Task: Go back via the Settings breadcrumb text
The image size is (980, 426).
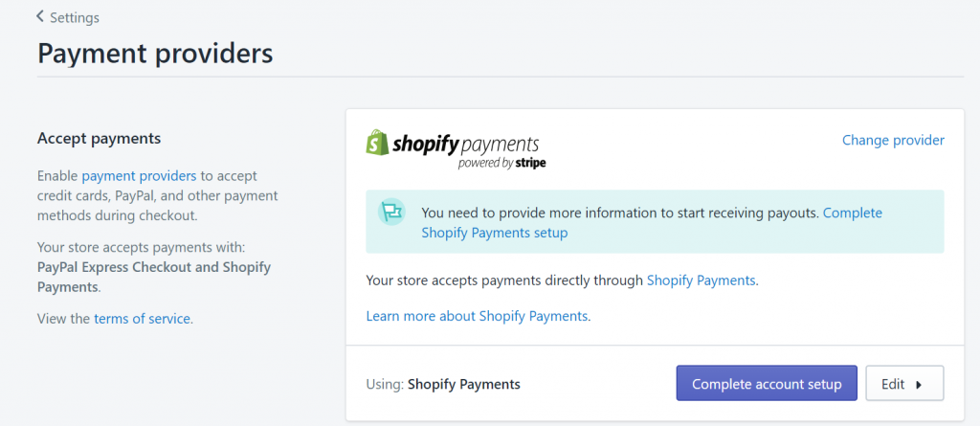Action: point(75,17)
